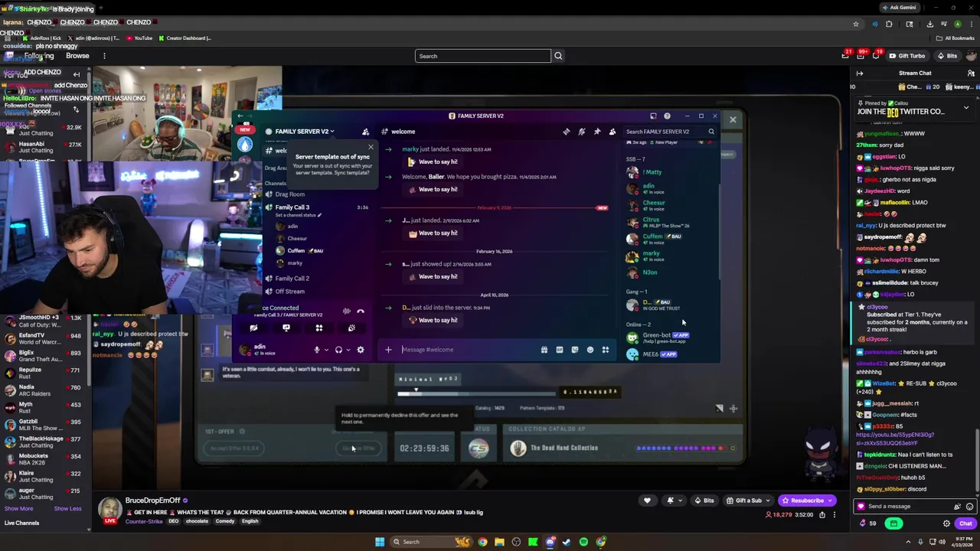Viewport: 980px width, 551px height.
Task: Open the Twitch Browse tab
Action: point(77,56)
